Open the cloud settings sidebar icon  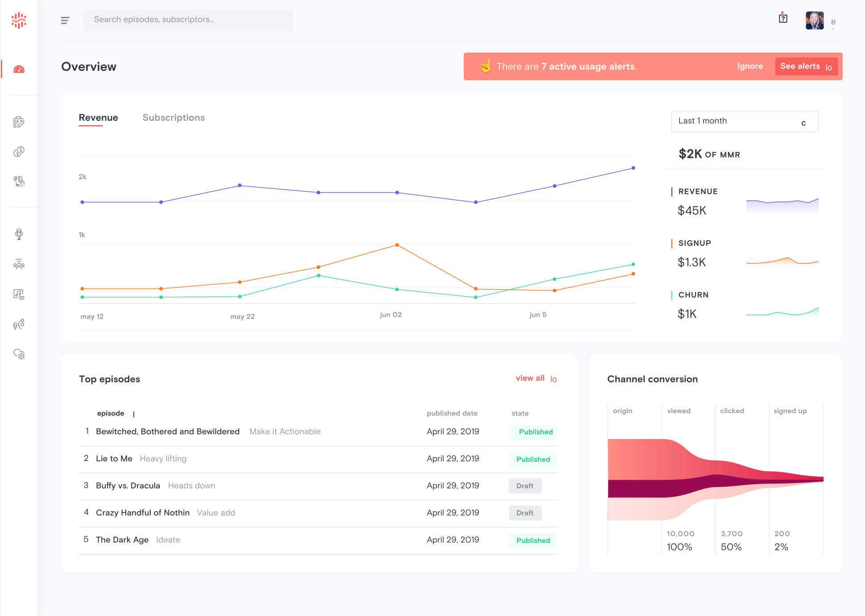[19, 354]
